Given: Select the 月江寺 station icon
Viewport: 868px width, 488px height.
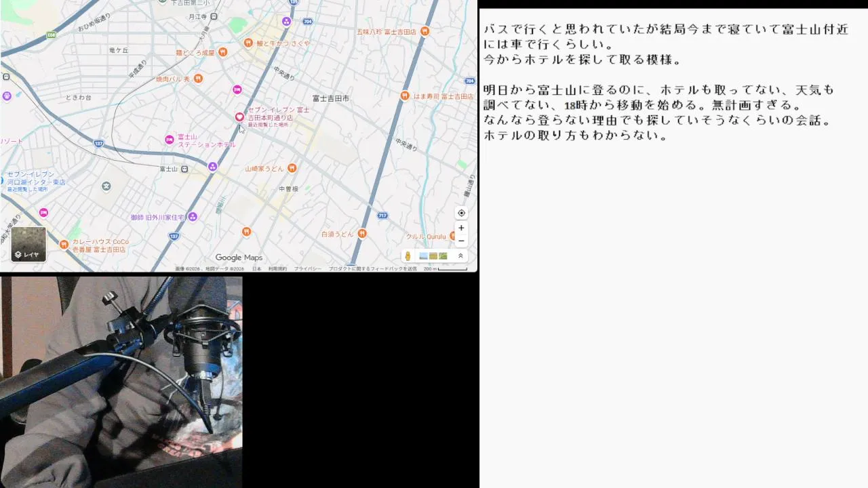Looking at the screenshot, I should [214, 16].
